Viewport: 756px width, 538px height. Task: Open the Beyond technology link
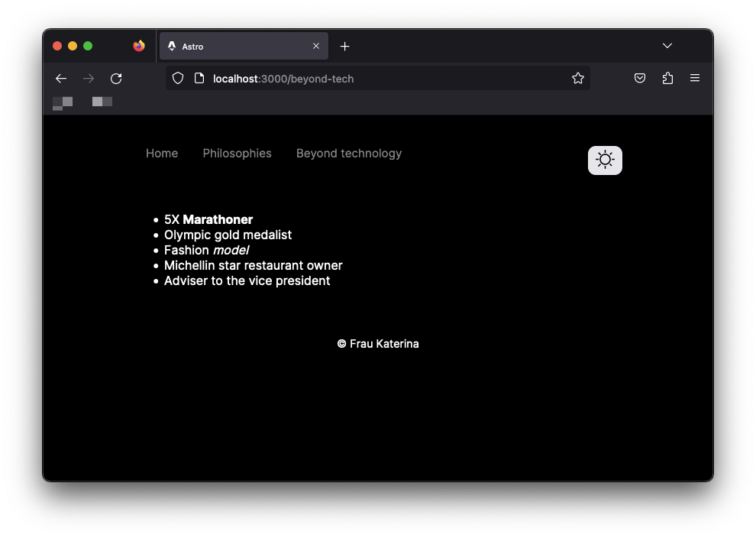(x=349, y=153)
